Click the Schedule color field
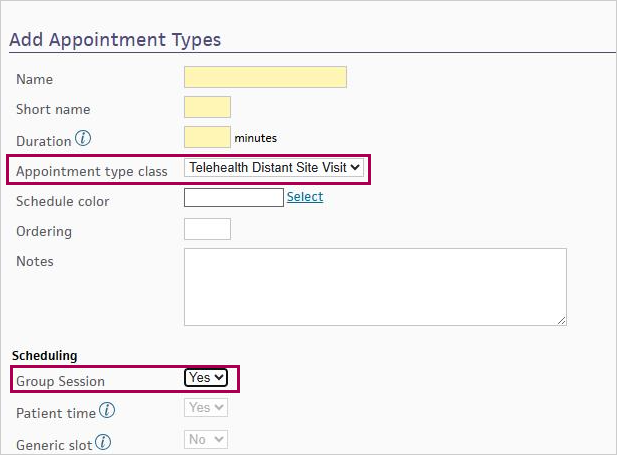 [x=234, y=198]
